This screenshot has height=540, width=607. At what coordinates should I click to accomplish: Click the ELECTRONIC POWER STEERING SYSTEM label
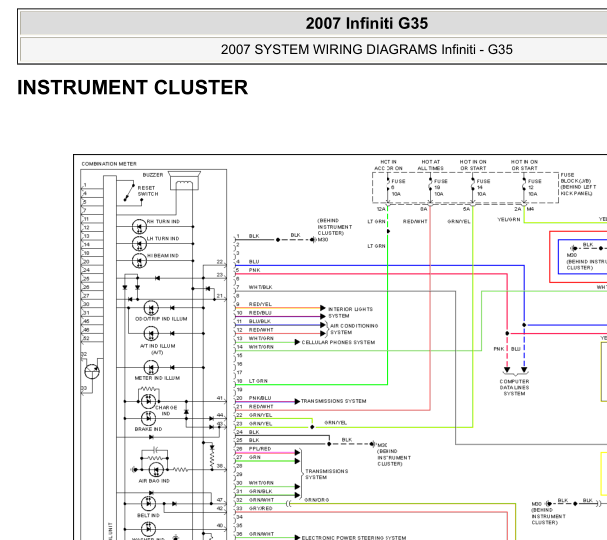[x=354, y=537]
